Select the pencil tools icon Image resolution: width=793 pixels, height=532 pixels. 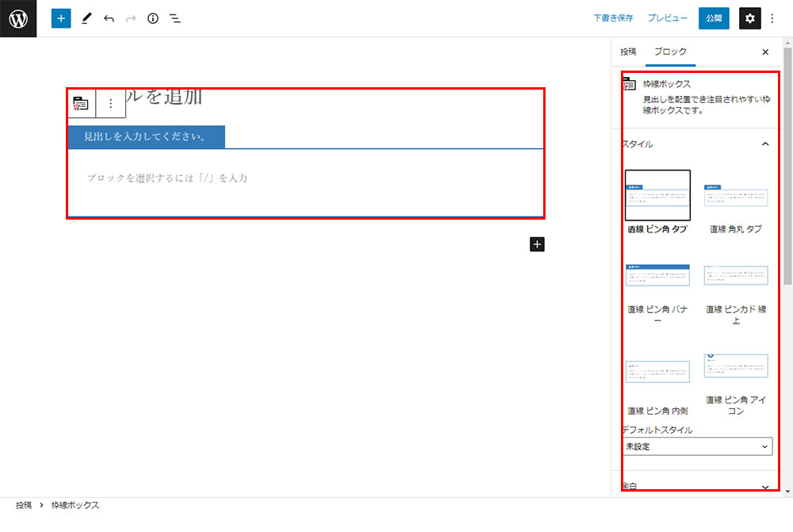coord(86,18)
